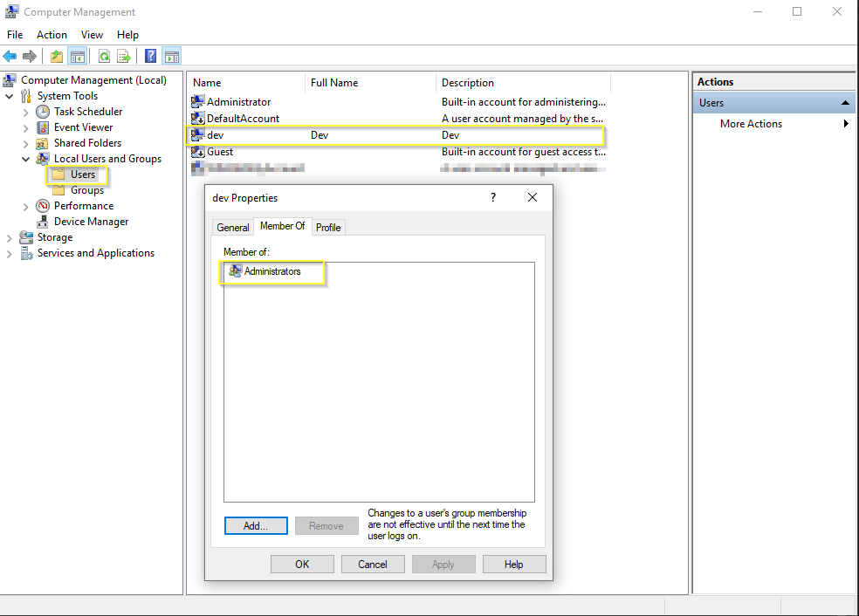Close the dev Properties dialog with X
The width and height of the screenshot is (859, 616).
point(533,198)
